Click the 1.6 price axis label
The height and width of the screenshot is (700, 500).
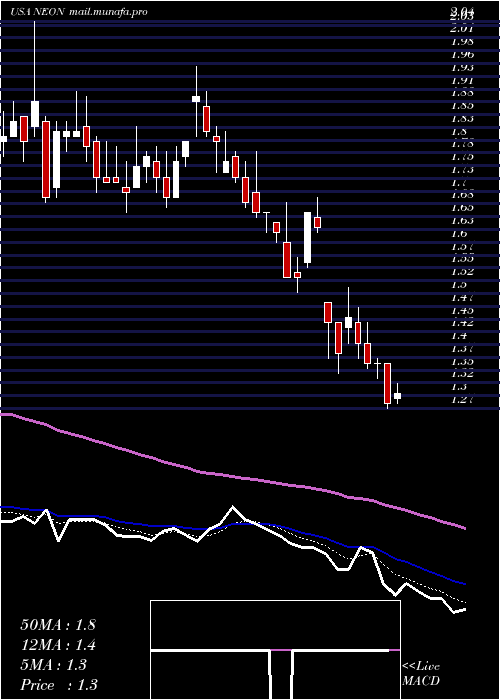[x=459, y=233]
